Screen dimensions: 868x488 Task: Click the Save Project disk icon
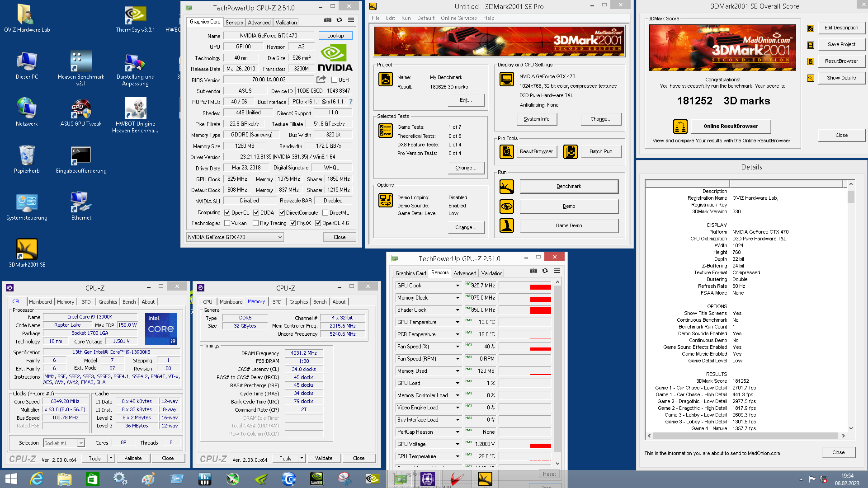(x=811, y=45)
